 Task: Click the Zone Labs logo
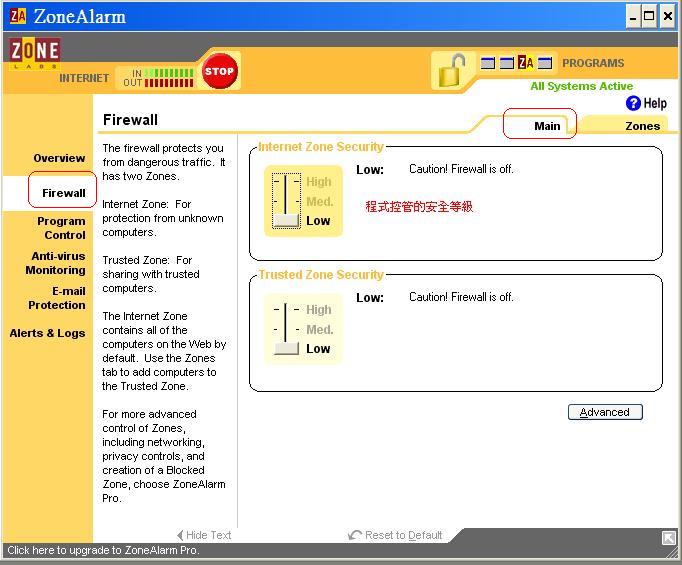tap(35, 54)
